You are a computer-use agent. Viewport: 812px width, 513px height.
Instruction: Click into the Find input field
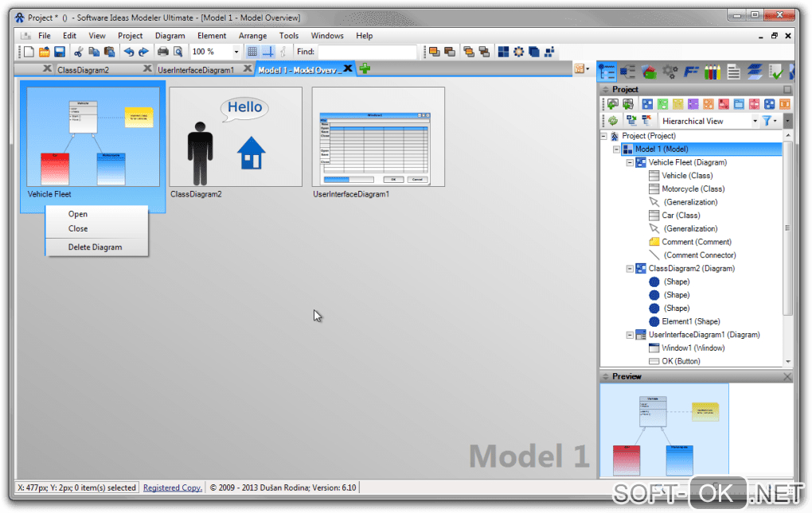367,52
